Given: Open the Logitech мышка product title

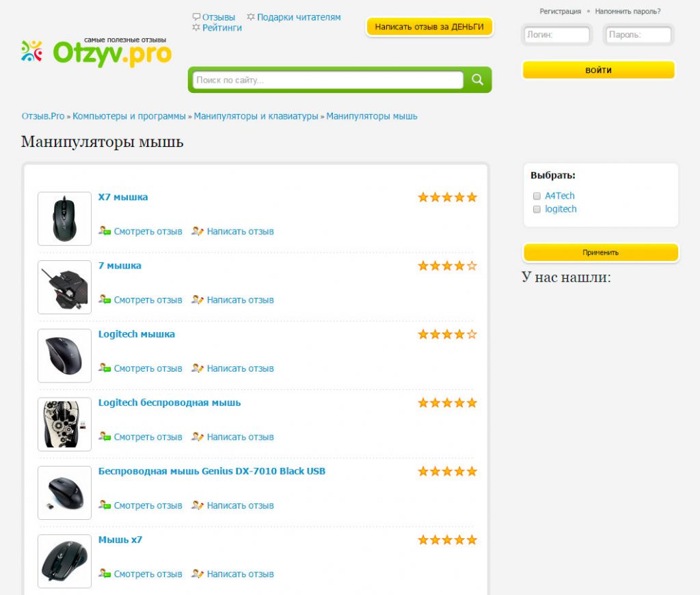Looking at the screenshot, I should [x=137, y=334].
